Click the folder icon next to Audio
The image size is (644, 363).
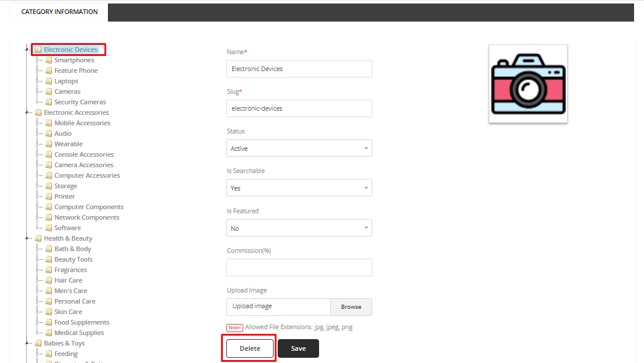49,133
